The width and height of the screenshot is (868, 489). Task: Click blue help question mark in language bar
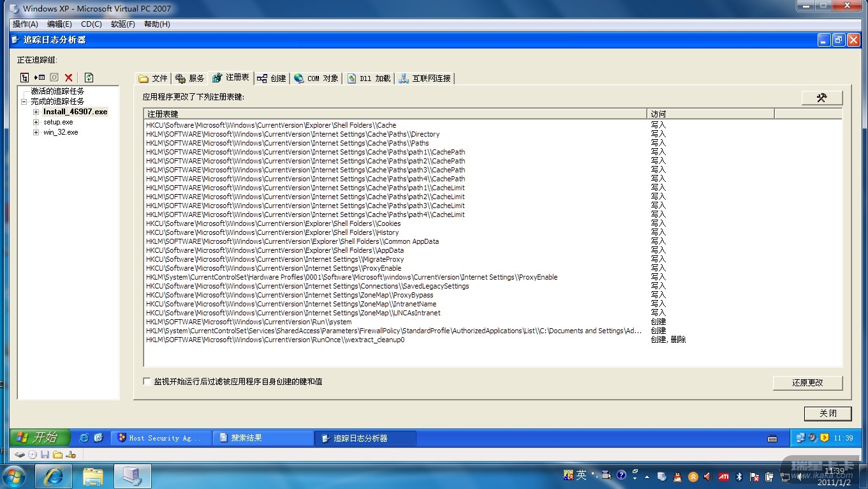tap(621, 475)
